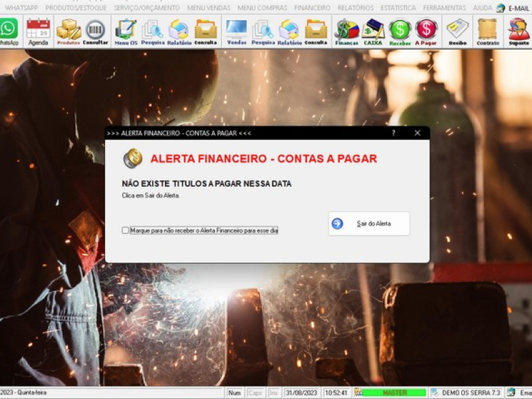Viewport: 532px width, 399px height.
Task: Open the ESTATISTICA menu
Action: [x=398, y=7]
